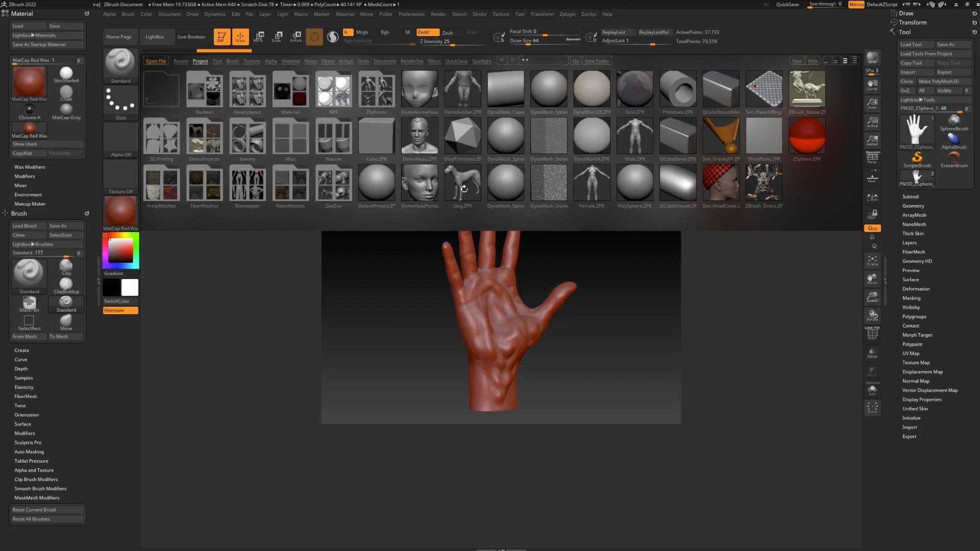Image resolution: width=980 pixels, height=551 pixels.
Task: Select the Rotate transform tool in top toolbar
Action: [296, 37]
